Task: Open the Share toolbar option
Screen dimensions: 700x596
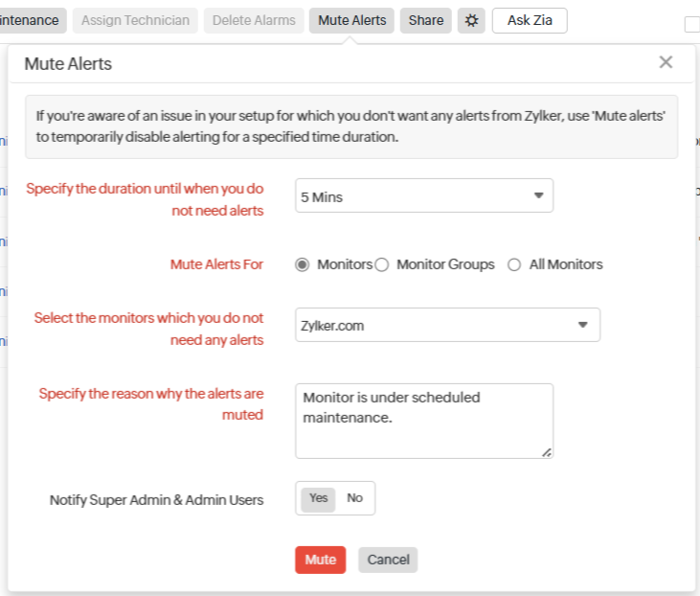Action: [426, 20]
